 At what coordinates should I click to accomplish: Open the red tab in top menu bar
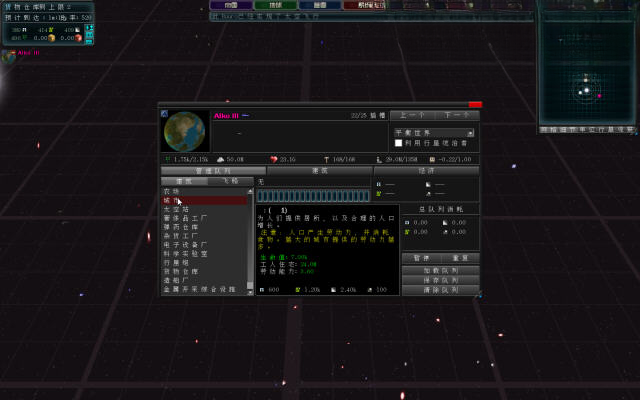[x=364, y=5]
